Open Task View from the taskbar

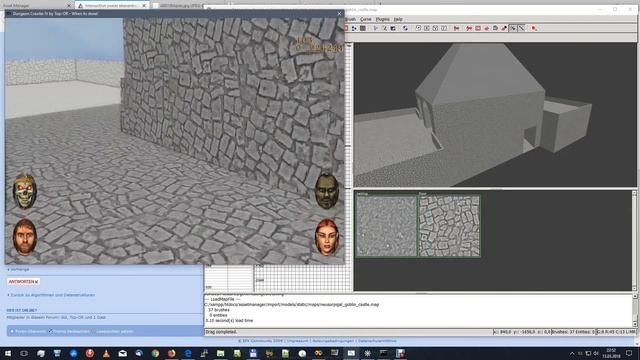point(24,353)
